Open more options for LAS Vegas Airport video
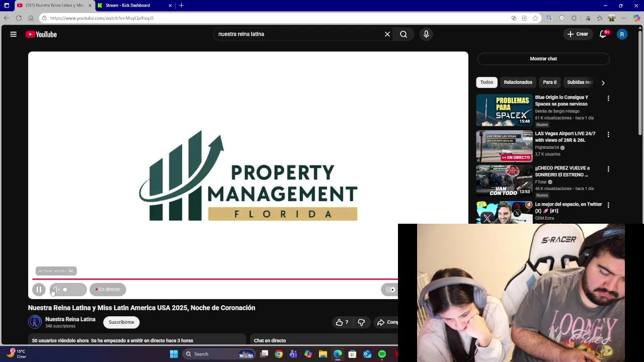The image size is (644, 362). (x=608, y=135)
